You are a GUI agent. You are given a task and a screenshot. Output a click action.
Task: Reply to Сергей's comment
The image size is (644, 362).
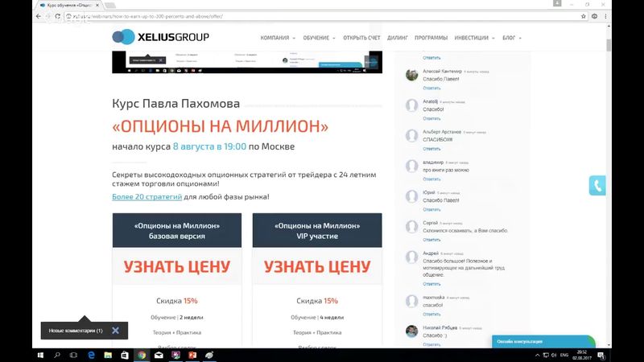pyautogui.click(x=431, y=240)
